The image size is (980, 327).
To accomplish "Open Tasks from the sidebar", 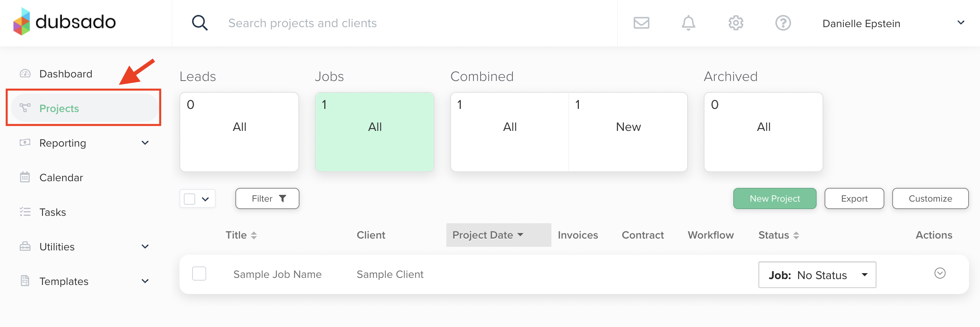I will [x=52, y=212].
